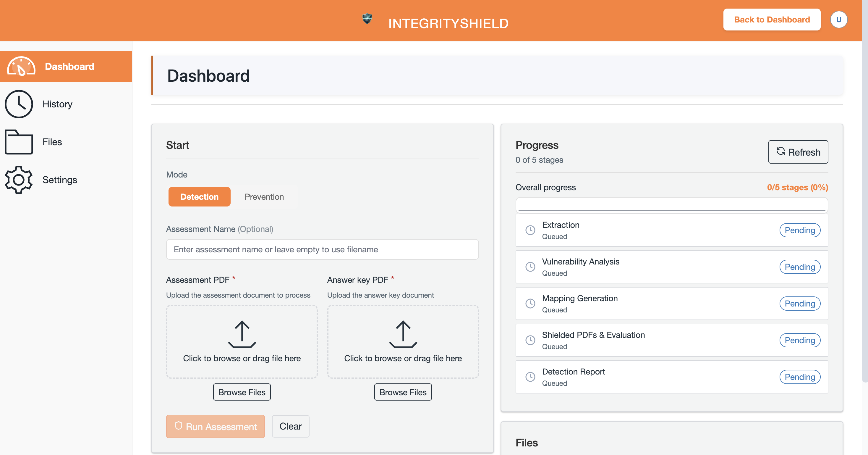Screen dimensions: 868x455
Task: Click the Answer key PDF upload arrow icon
Action: pyautogui.click(x=403, y=334)
